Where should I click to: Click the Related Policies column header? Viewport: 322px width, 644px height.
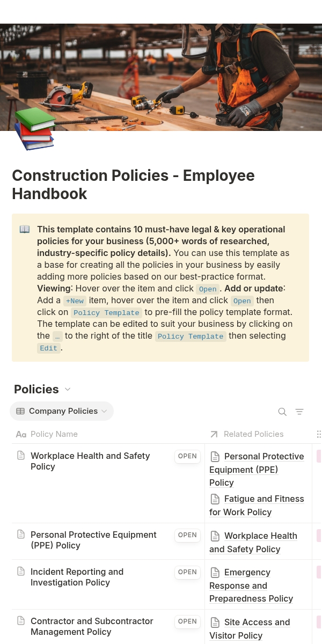coord(253,434)
